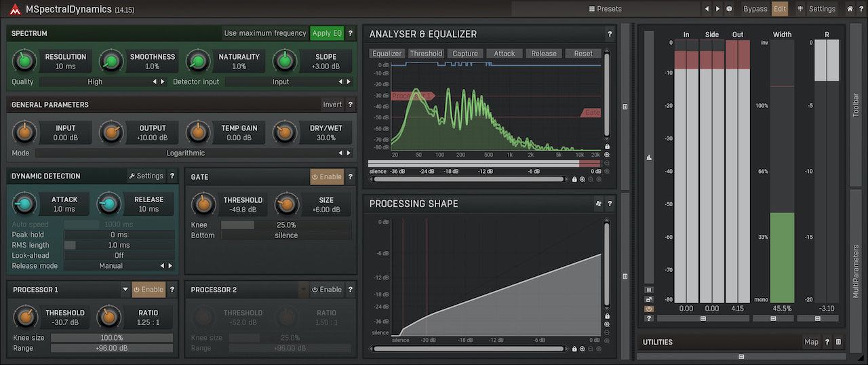Image resolution: width=868 pixels, height=365 pixels.
Task: Open the Processor 1 dropdown arrow
Action: point(125,290)
